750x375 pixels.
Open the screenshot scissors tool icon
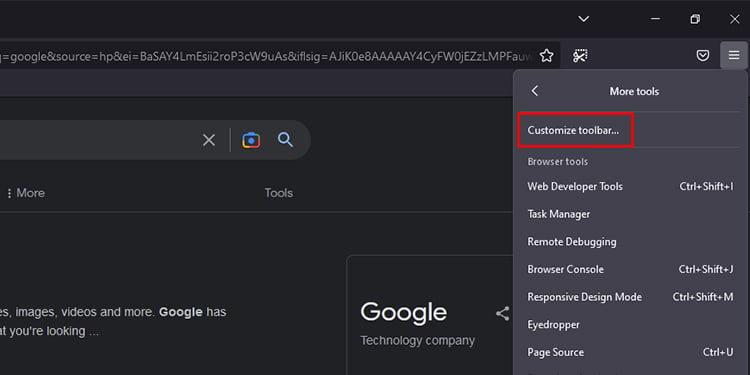(580, 56)
